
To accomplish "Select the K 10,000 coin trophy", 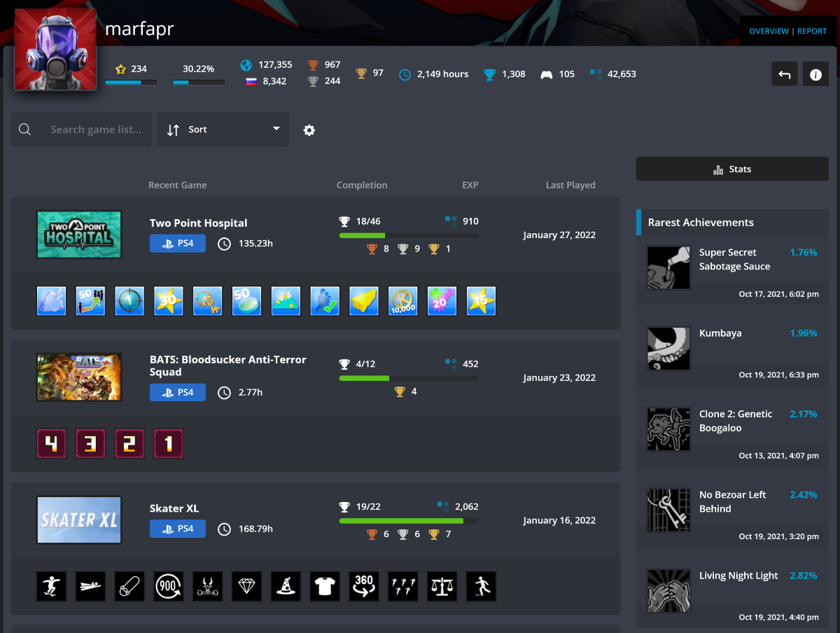I will coord(404,301).
